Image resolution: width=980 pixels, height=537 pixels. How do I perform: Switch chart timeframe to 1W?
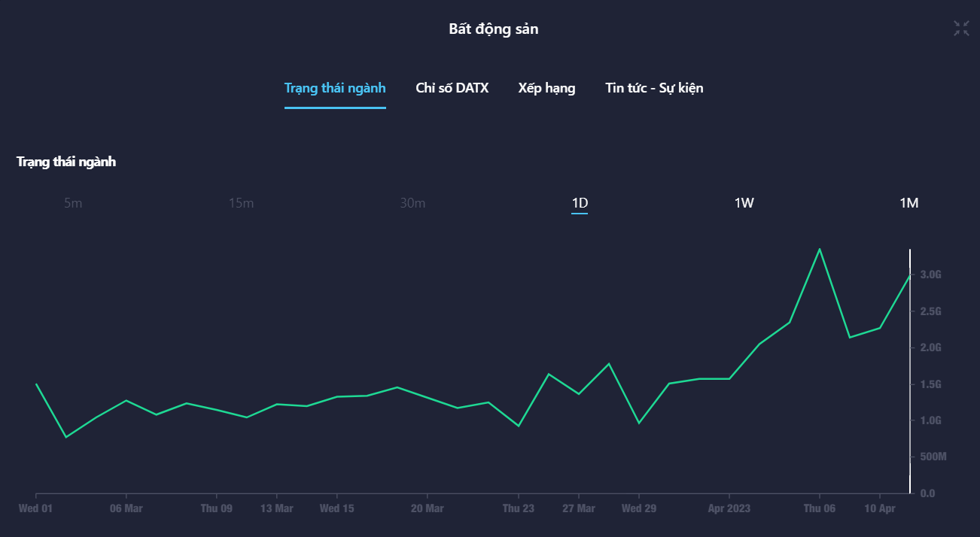point(744,203)
